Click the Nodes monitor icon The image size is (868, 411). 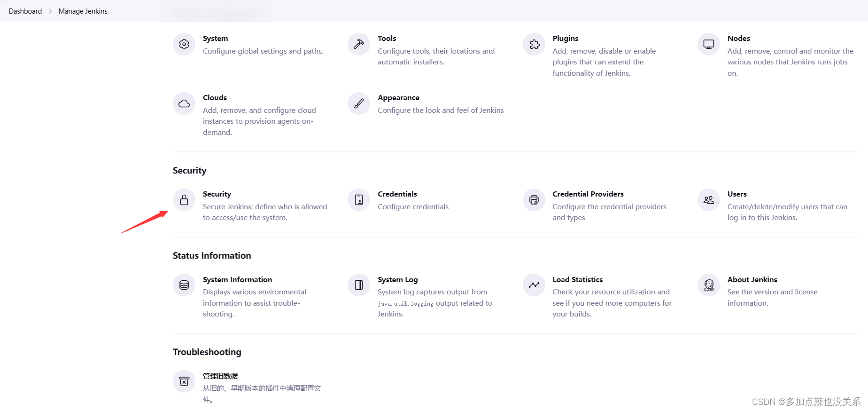point(709,44)
